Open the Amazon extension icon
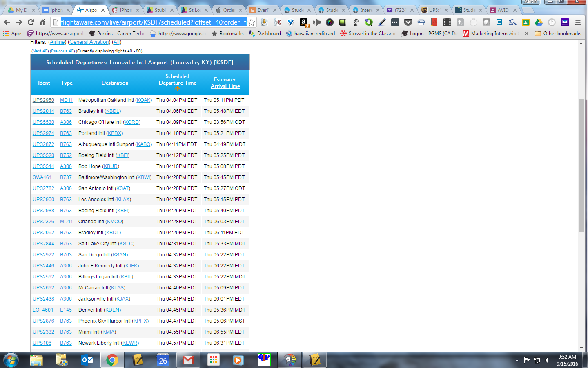 click(304, 22)
